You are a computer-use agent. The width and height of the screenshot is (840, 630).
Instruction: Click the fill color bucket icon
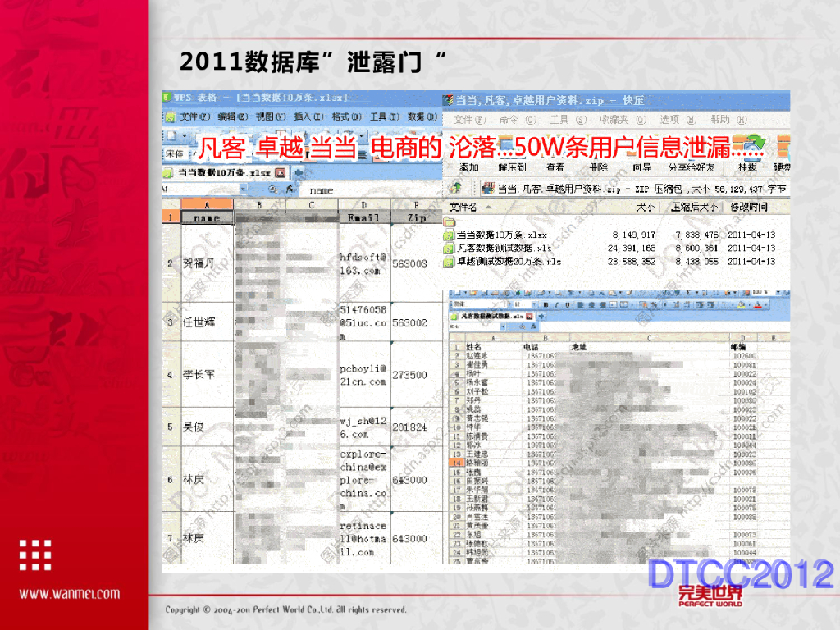coord(741,305)
